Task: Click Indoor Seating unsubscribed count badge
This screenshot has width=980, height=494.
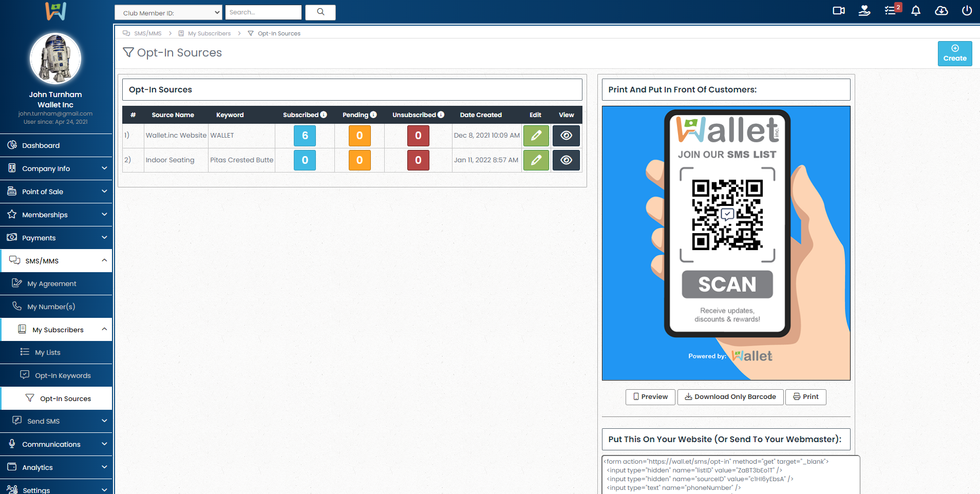Action: pyautogui.click(x=418, y=160)
